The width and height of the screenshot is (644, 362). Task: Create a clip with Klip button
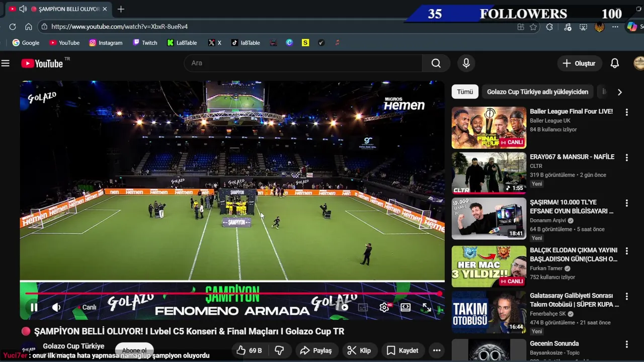pyautogui.click(x=360, y=350)
